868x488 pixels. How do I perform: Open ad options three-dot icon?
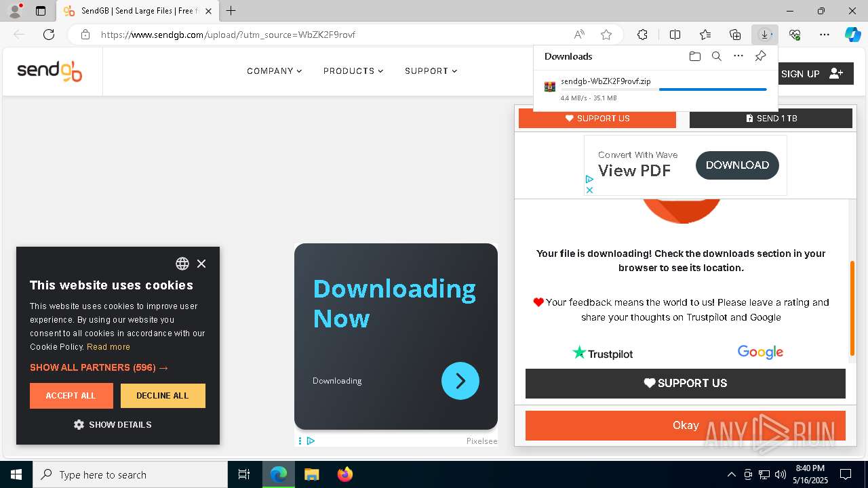(300, 441)
